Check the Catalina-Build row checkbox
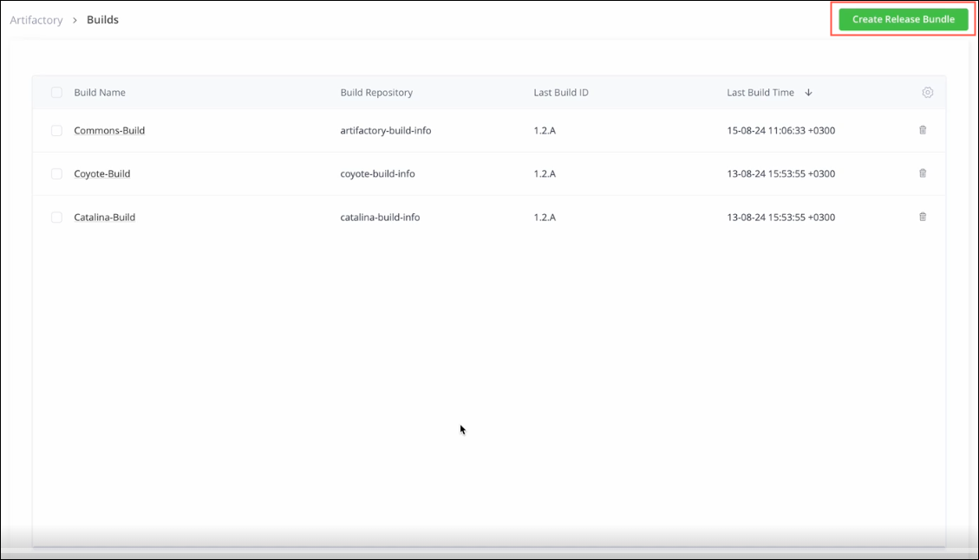Image resolution: width=979 pixels, height=560 pixels. pyautogui.click(x=56, y=217)
